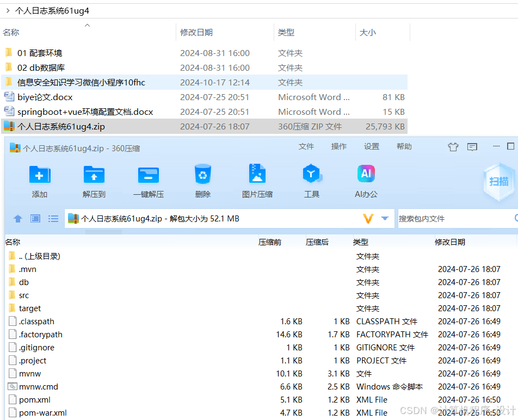Open the feedback comment icon
Image resolution: width=518 pixels, height=420 pixels.
[x=472, y=146]
